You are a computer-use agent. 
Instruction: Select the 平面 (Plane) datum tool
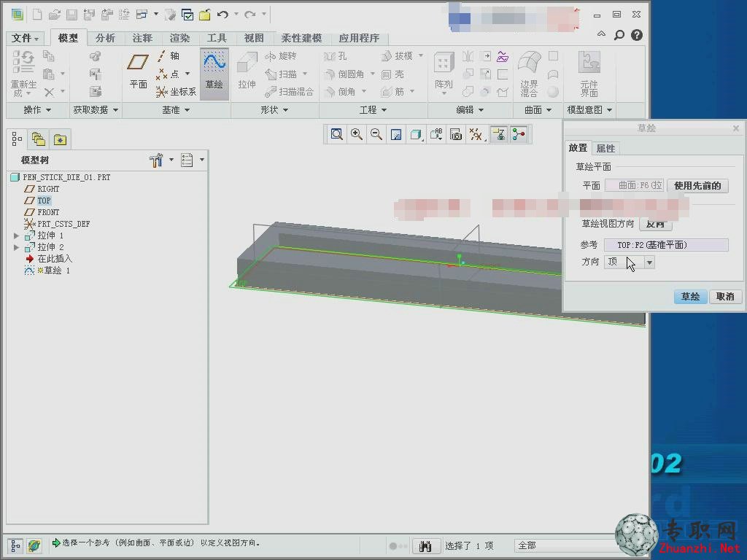click(x=138, y=71)
